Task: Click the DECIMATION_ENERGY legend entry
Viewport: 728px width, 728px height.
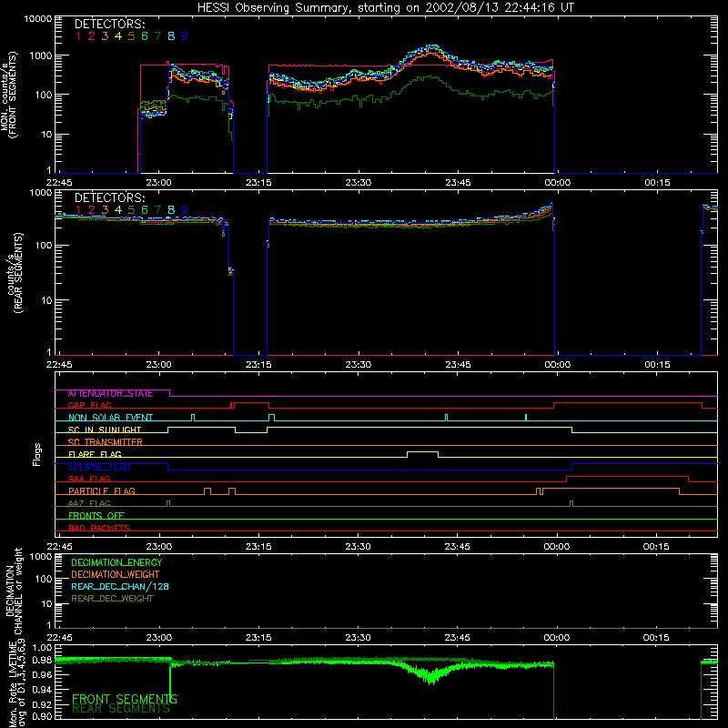Action: 116,562
